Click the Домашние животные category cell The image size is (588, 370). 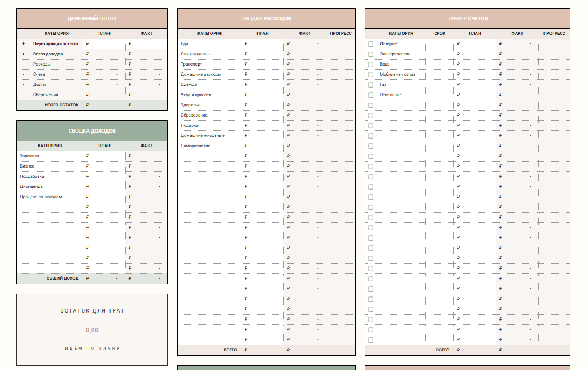pos(209,136)
